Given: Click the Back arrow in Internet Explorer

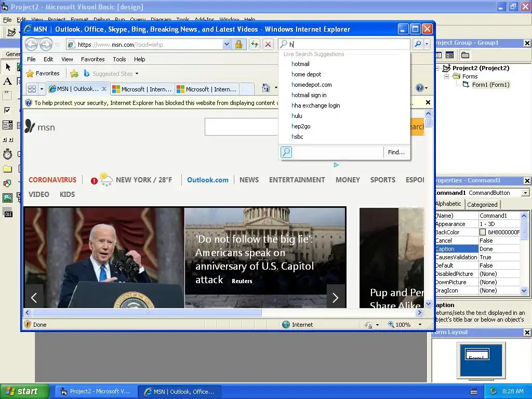Looking at the screenshot, I should 32,44.
